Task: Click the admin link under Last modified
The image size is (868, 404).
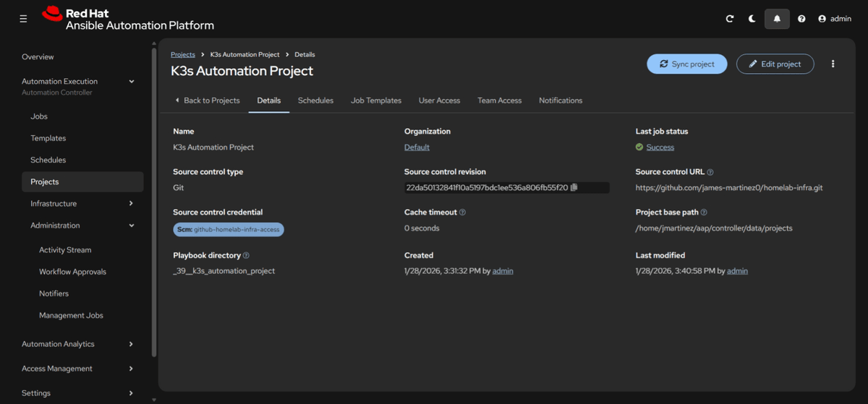Action: [737, 270]
